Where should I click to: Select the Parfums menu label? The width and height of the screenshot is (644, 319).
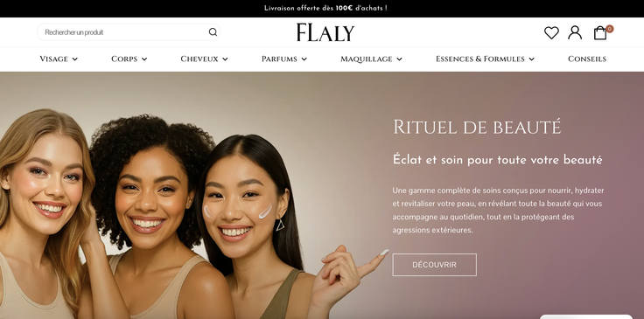279,59
